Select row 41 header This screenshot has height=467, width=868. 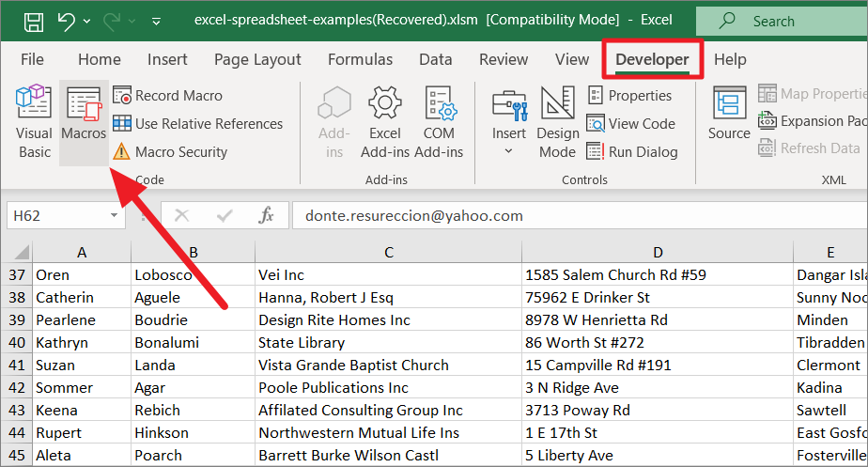pos(17,366)
